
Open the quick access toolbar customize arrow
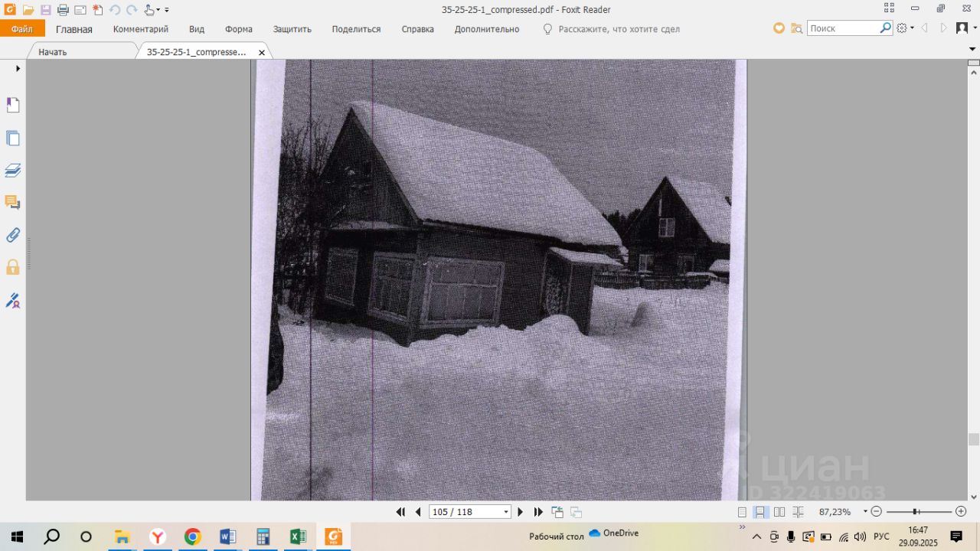coord(167,10)
